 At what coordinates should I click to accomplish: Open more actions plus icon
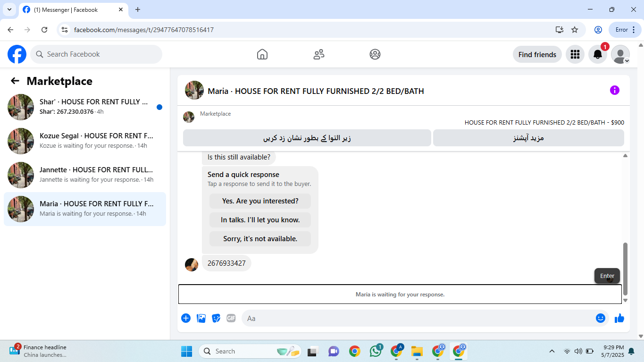186,318
